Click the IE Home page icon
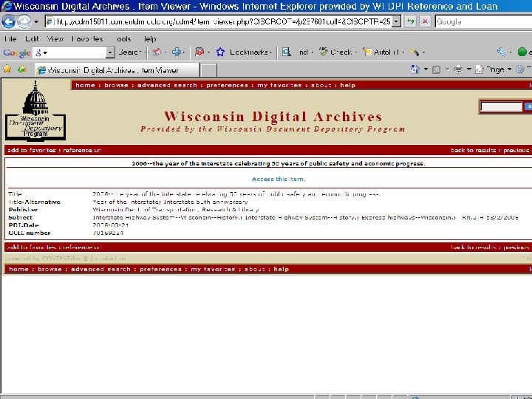This screenshot has width=532, height=399. pyautogui.click(x=415, y=69)
